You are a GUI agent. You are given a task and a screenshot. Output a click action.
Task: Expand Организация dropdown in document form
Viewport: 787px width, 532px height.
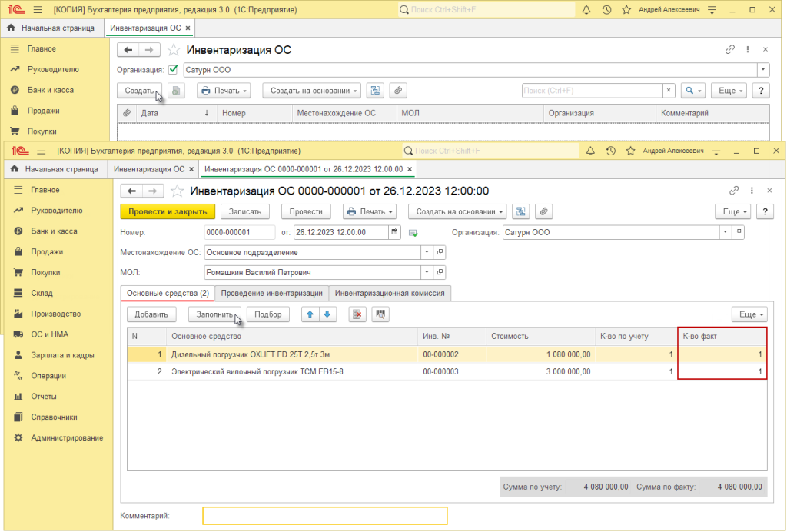point(726,232)
